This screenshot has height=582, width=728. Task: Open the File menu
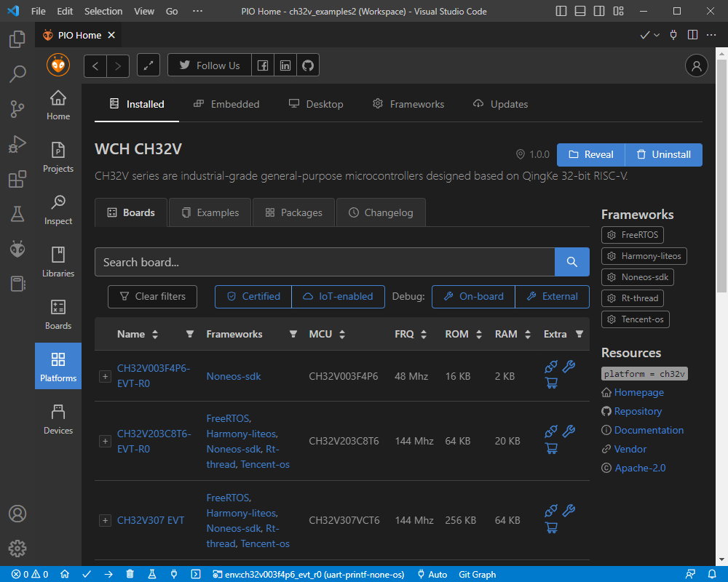38,11
